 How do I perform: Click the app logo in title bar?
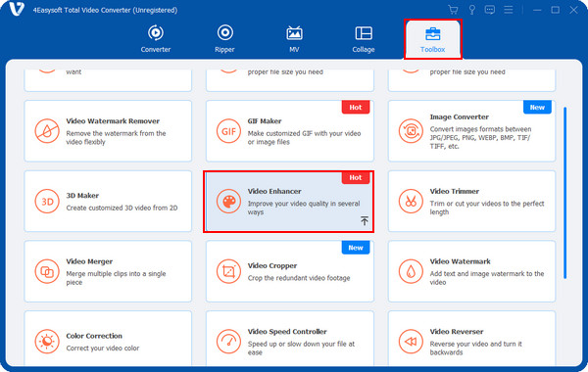pos(16,10)
